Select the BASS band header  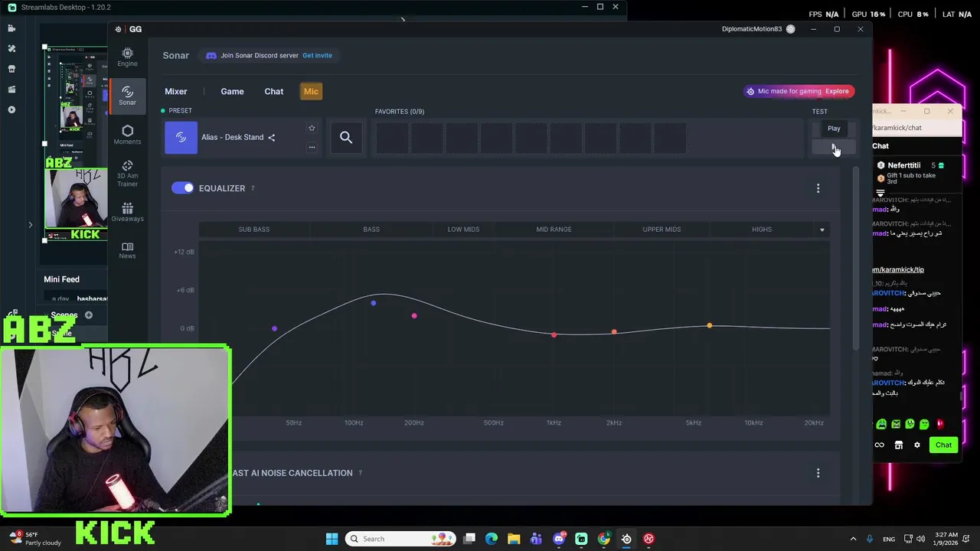coord(371,230)
